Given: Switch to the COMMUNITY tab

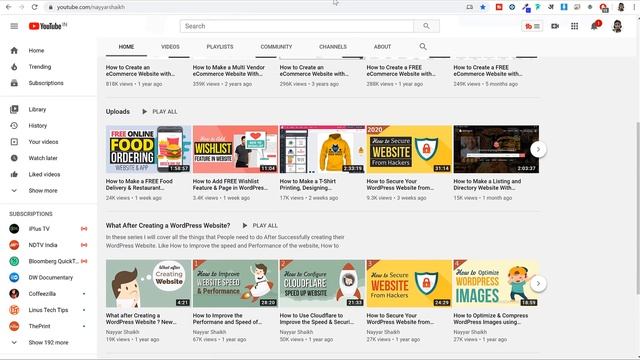Looking at the screenshot, I should point(276,47).
